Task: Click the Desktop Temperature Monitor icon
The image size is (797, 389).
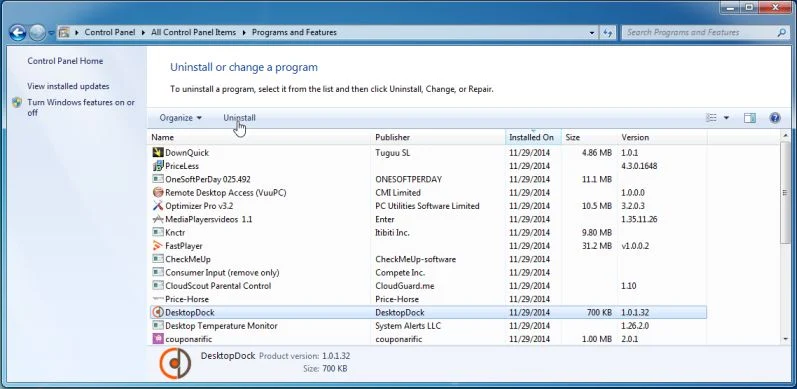Action: 158,325
